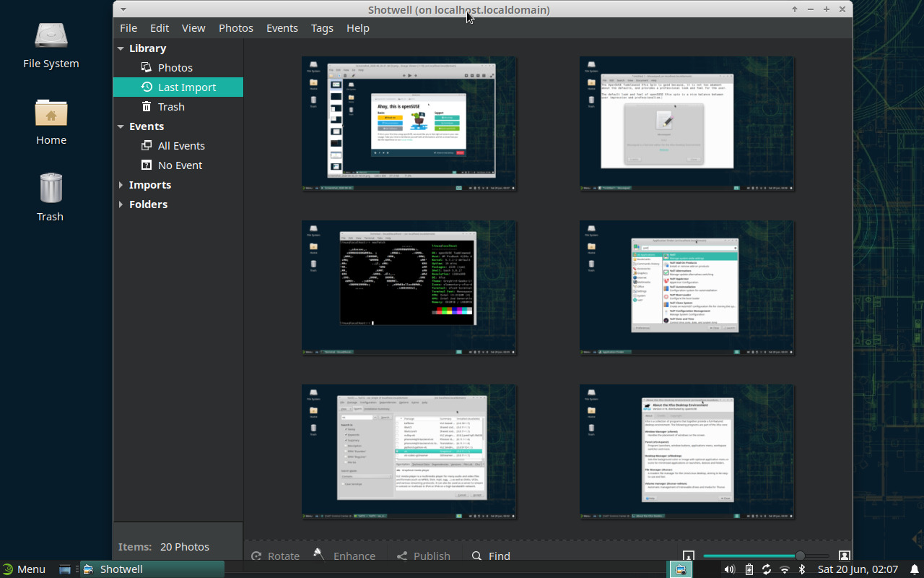The image size is (924, 578).
Task: Expand the Folders tree
Action: coord(120,204)
